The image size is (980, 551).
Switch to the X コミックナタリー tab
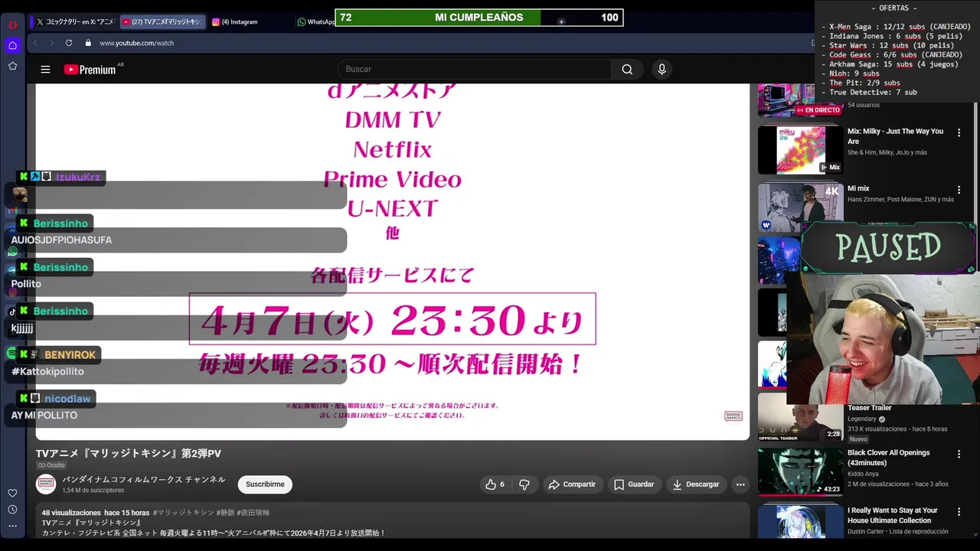(74, 22)
